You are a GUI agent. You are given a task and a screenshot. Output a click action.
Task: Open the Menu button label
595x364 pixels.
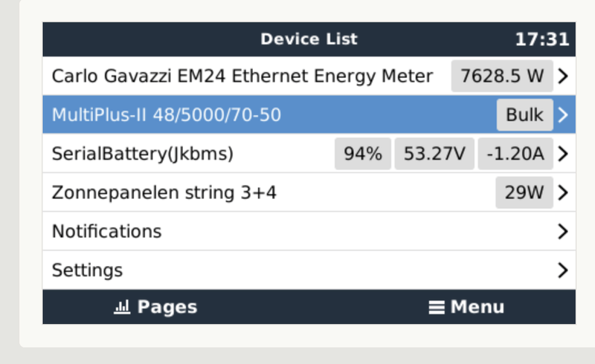[477, 307]
